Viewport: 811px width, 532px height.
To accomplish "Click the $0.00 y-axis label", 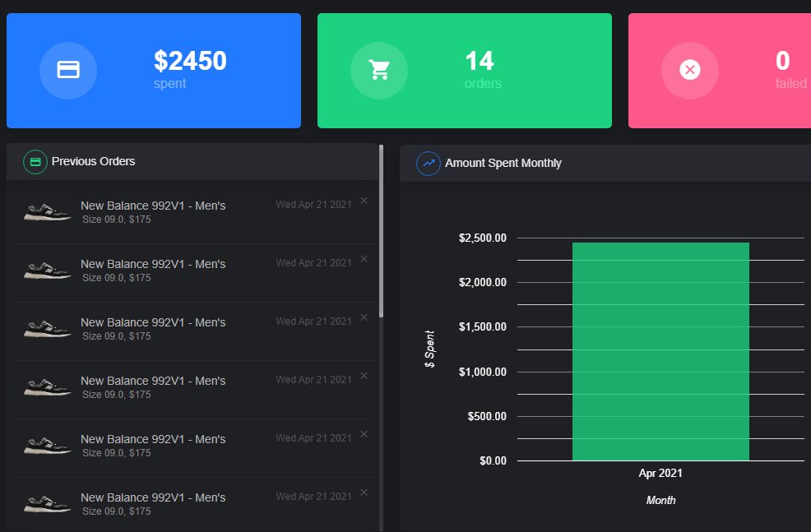I will point(493,460).
